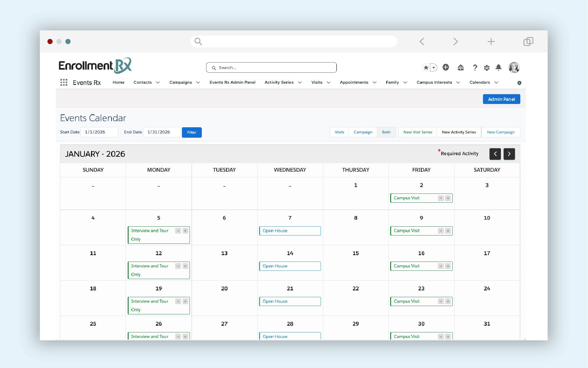Click the blue Filter button
This screenshot has height=368, width=588.
(x=192, y=132)
